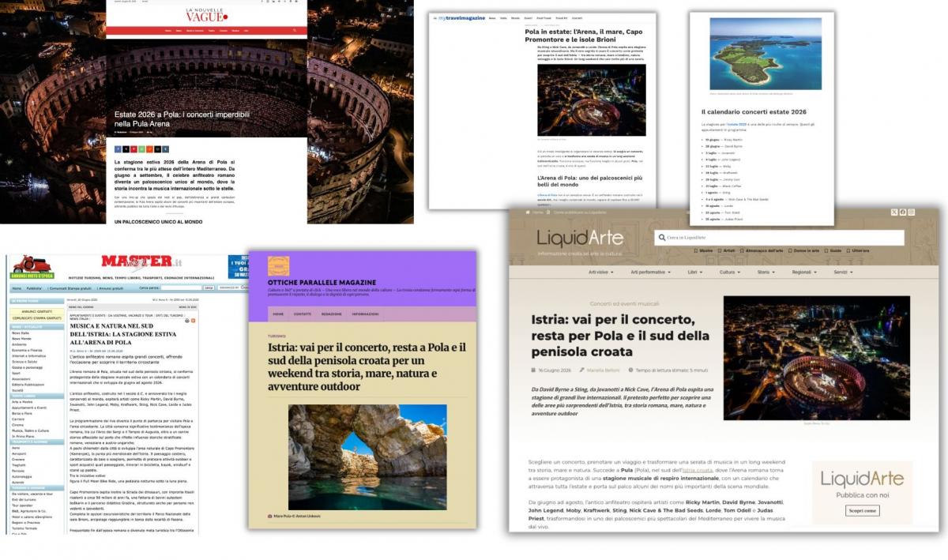Click the cerca button on Master.it
The height and width of the screenshot is (560, 948).
pos(209,288)
